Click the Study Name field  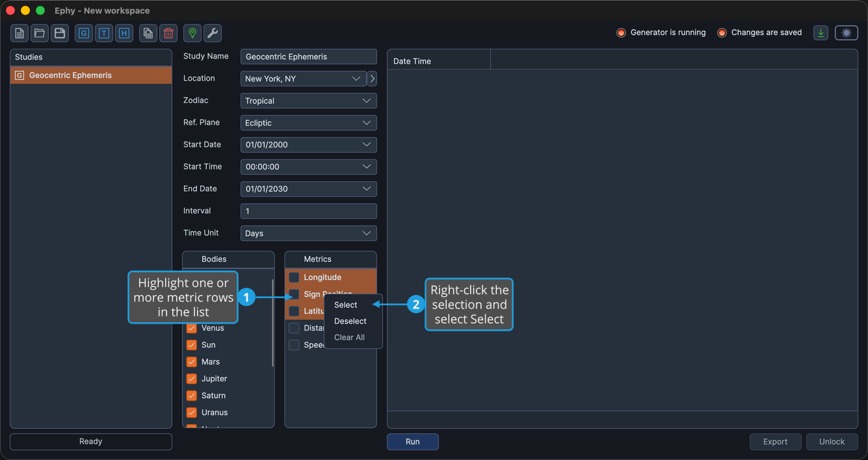click(x=308, y=57)
